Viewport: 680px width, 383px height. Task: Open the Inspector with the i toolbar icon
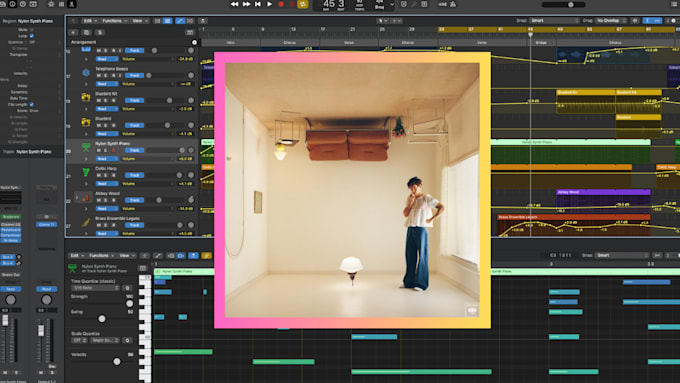point(12,4)
